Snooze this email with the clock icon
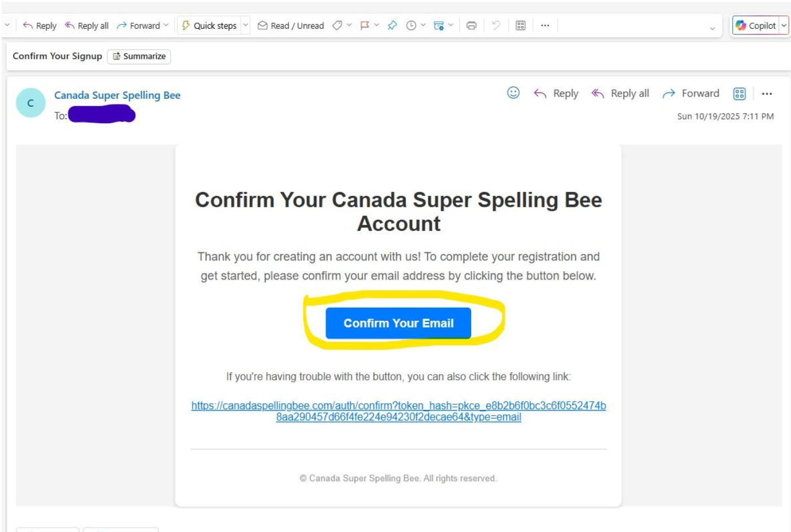Image resolution: width=791 pixels, height=532 pixels. pos(411,25)
